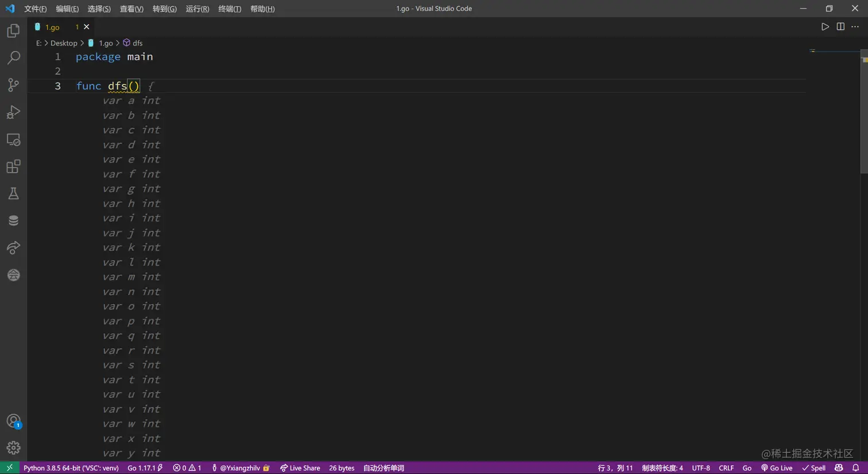Viewport: 868px width, 474px height.
Task: Open Source Control view
Action: pos(13,85)
